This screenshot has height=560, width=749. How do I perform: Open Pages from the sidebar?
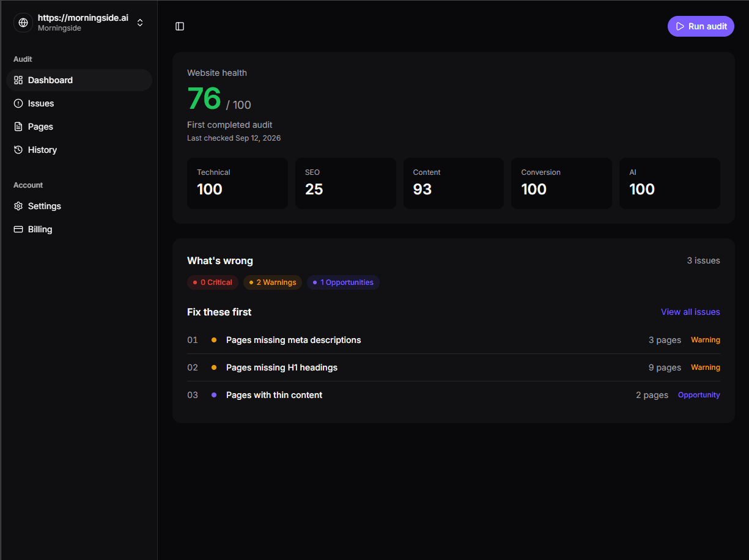point(79,127)
